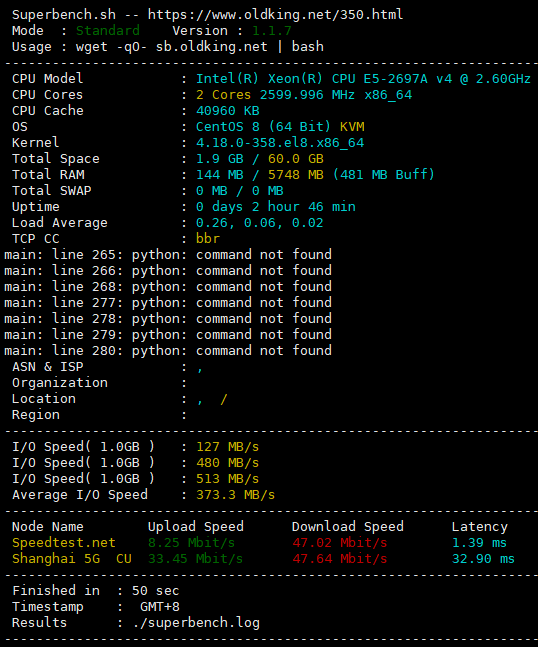Screen dimensions: 538x647
Task: Click the line 280 python error message
Action: [x=168, y=351]
